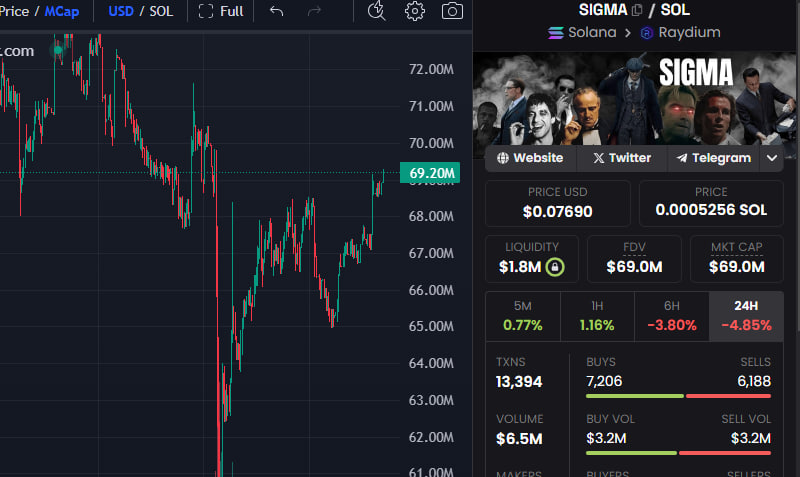
Task: Click the PRICE USD $0.07690 box
Action: (x=558, y=204)
